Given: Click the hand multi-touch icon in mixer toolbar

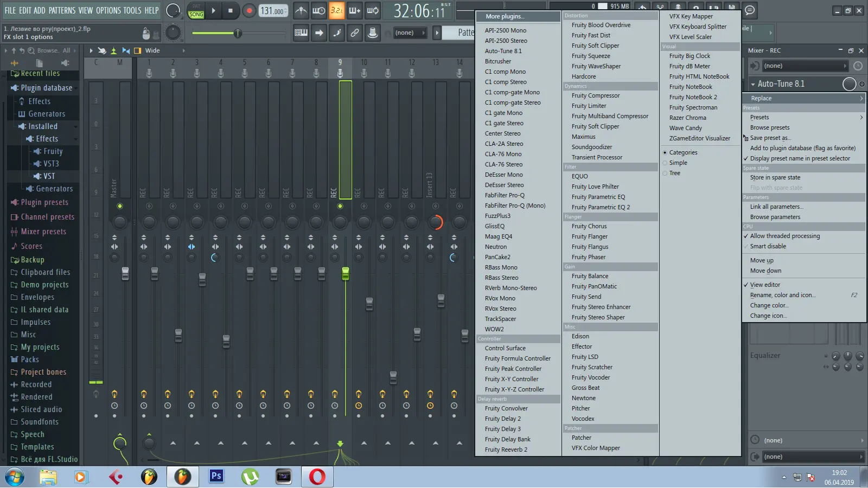Looking at the screenshot, I should pos(101,50).
